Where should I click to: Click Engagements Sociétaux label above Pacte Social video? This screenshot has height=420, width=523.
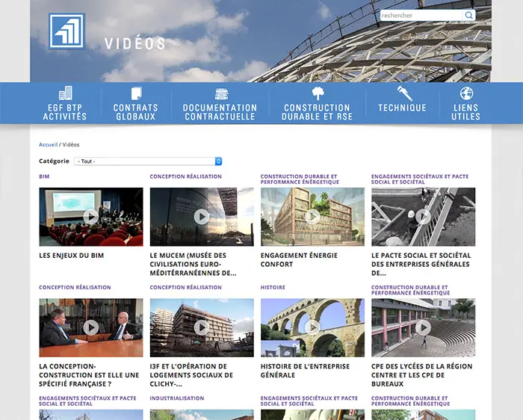(420, 179)
